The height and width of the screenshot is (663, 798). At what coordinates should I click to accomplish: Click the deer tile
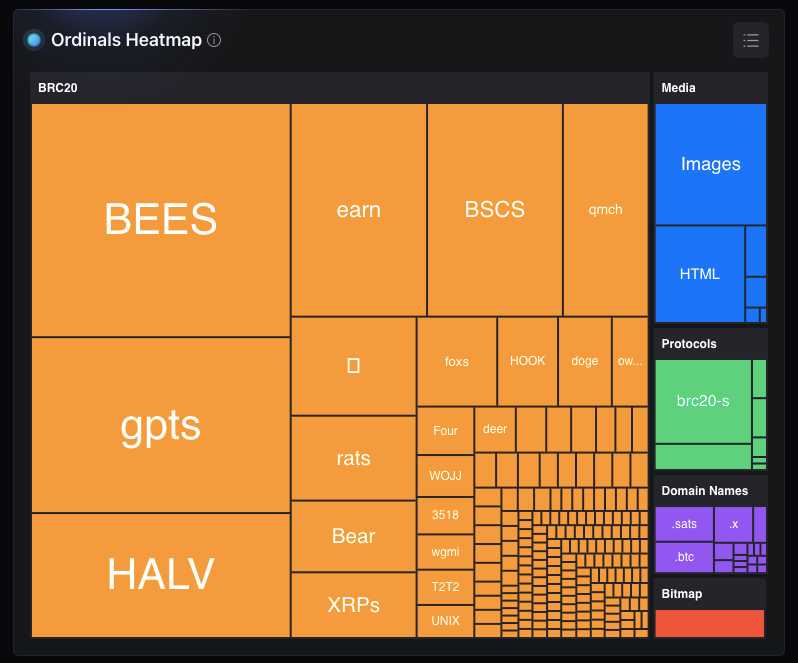495,429
